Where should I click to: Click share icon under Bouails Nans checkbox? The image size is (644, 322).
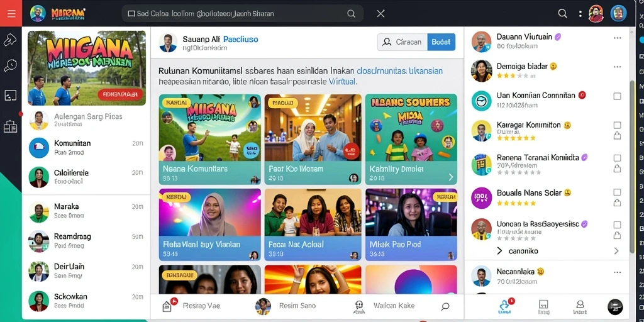tap(617, 202)
